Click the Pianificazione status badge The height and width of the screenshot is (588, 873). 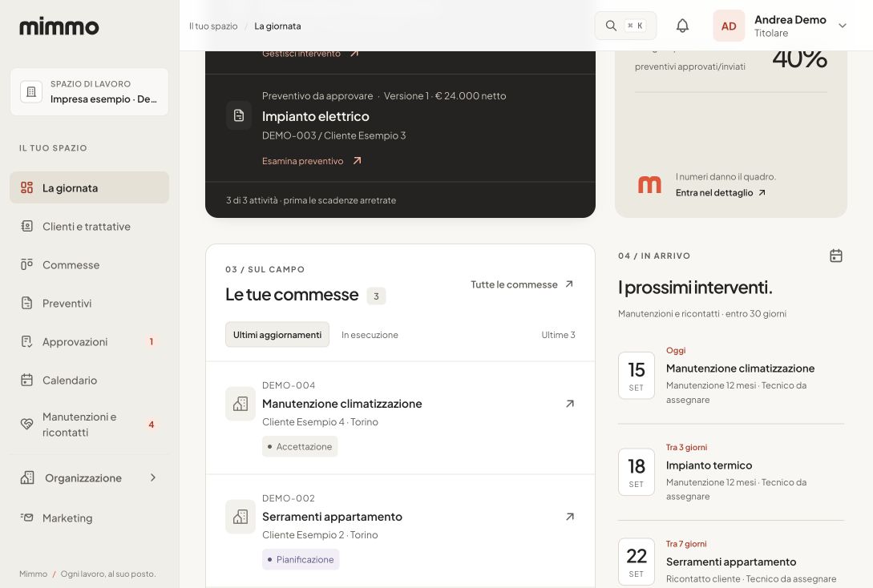301,559
